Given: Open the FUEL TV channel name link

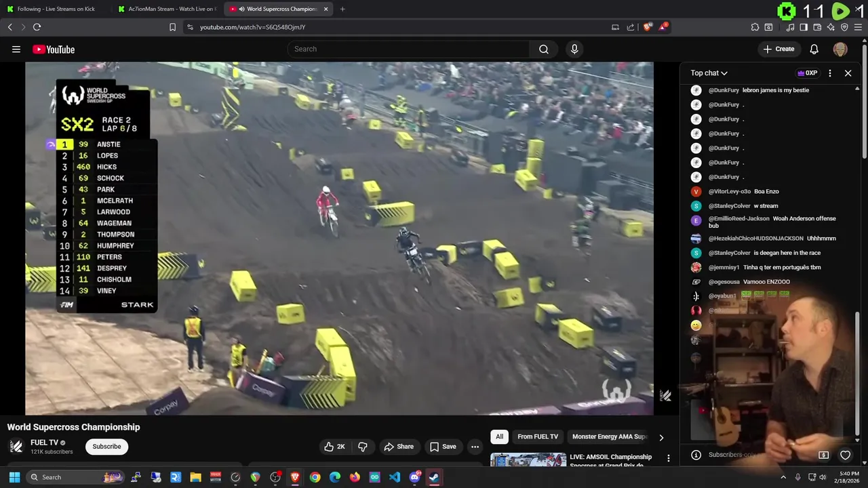Looking at the screenshot, I should click(x=44, y=443).
